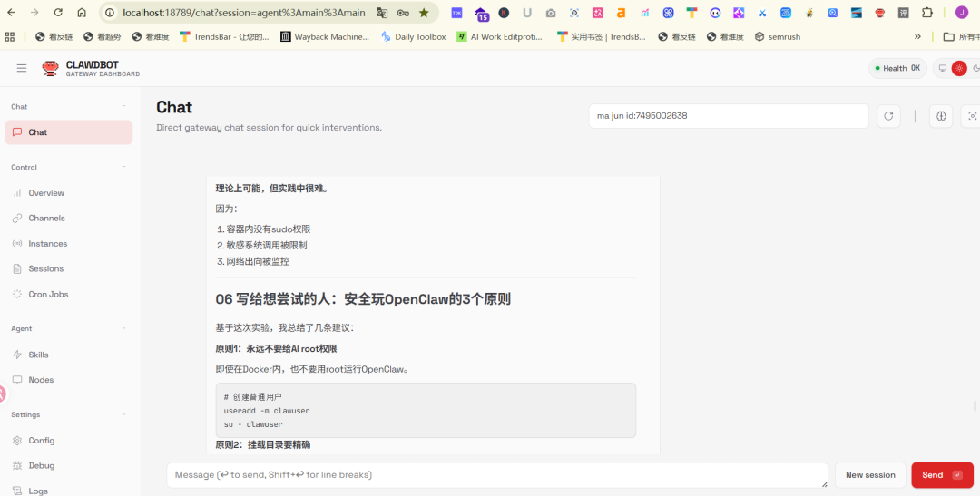Select the light theme sun toggle

click(959, 68)
